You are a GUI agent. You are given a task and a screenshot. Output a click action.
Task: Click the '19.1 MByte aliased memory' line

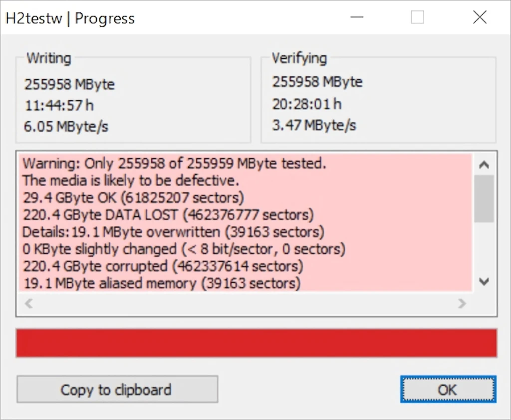click(x=162, y=283)
